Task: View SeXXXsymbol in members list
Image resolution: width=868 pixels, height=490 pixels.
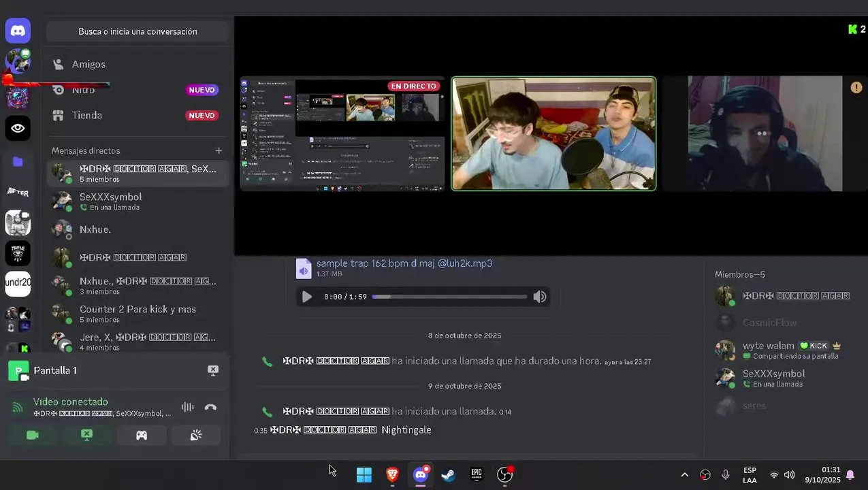Action: point(782,378)
